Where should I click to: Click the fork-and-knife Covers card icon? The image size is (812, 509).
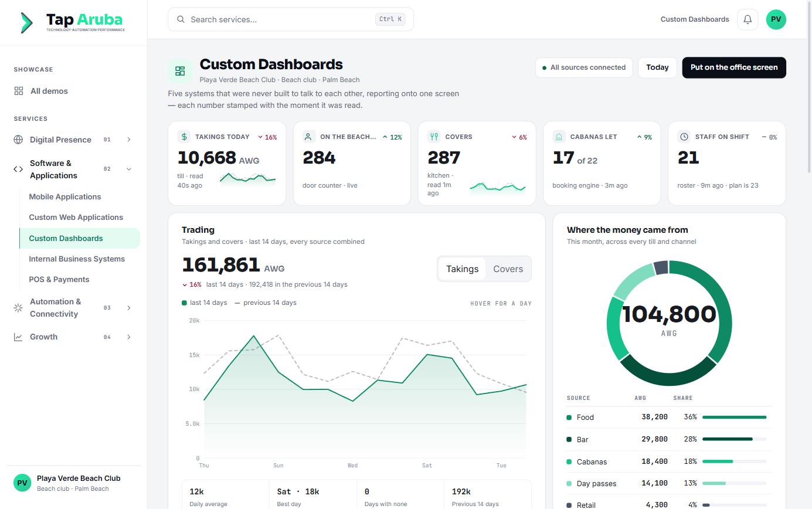coord(434,137)
